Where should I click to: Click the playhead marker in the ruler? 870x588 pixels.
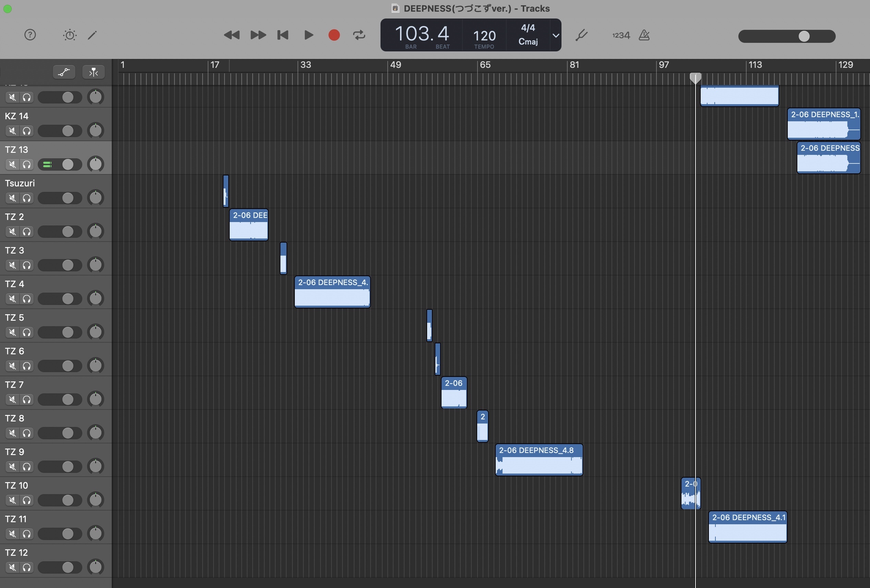click(x=696, y=78)
